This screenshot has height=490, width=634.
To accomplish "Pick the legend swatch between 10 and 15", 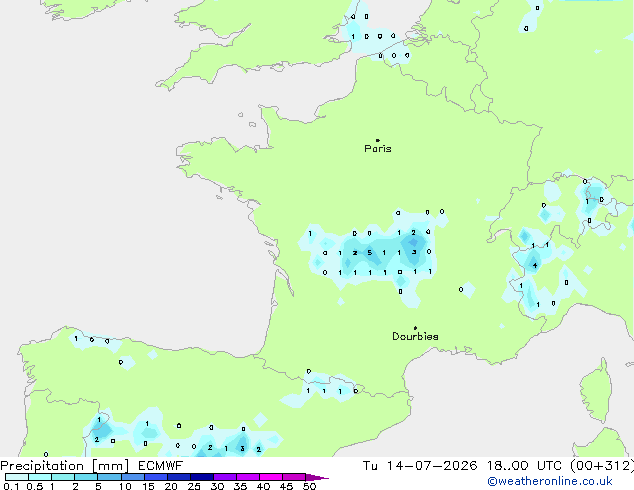I will [133, 477].
